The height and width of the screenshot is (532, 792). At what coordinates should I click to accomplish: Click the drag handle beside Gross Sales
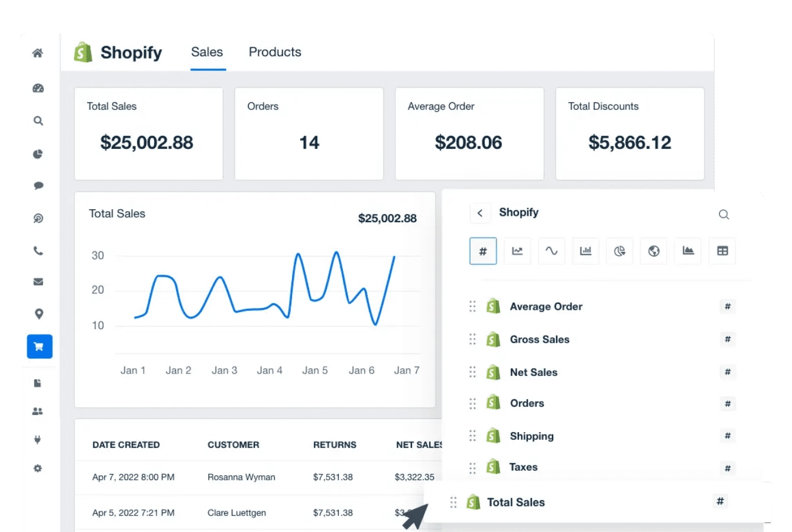coord(472,339)
